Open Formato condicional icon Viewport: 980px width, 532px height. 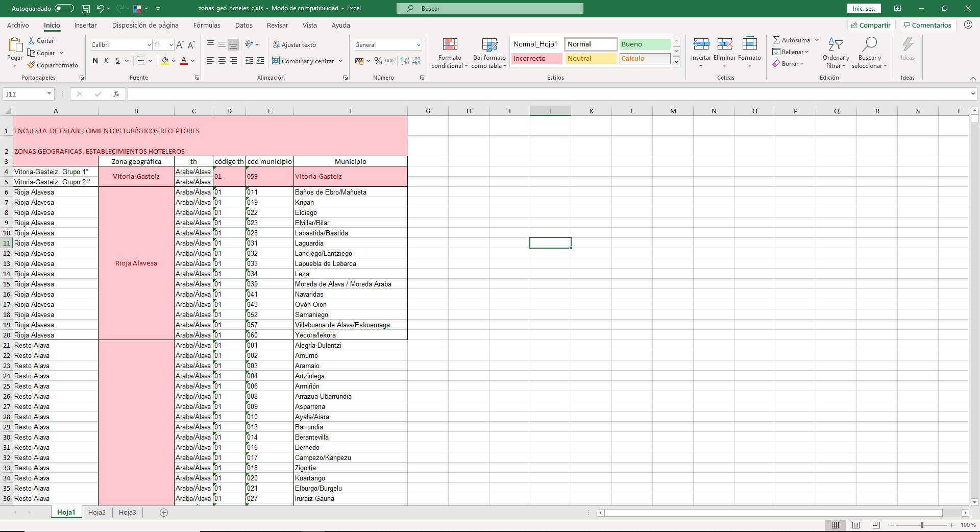point(450,45)
